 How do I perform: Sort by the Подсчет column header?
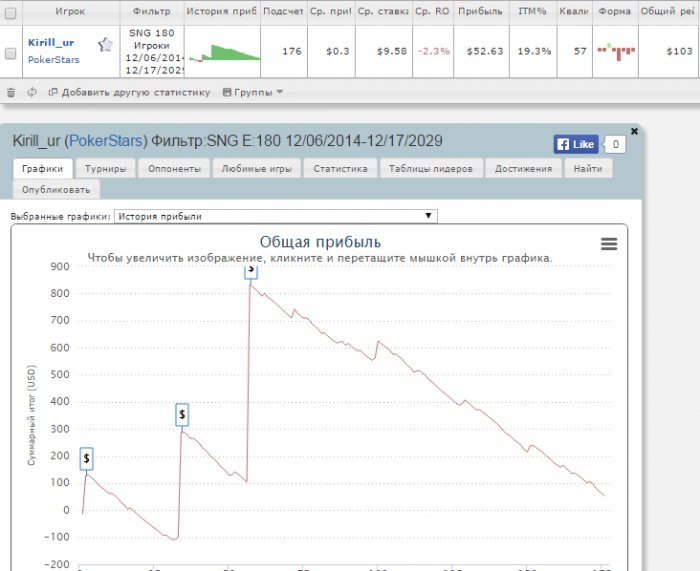pos(283,12)
